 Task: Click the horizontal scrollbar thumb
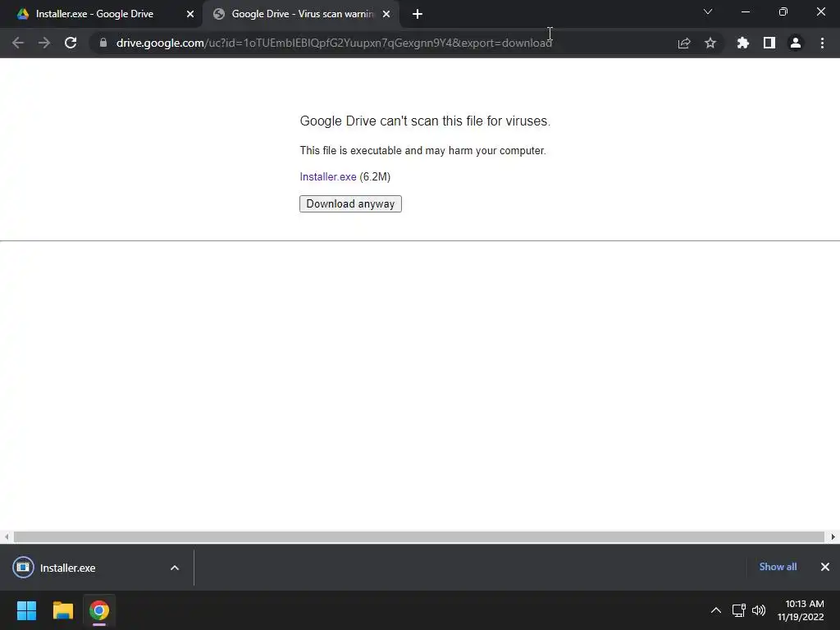[x=419, y=536]
